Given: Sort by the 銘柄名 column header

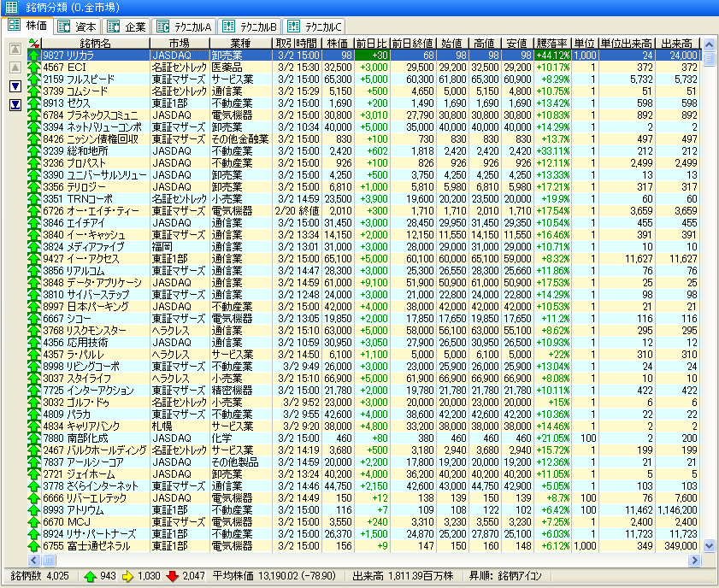Looking at the screenshot, I should 95,43.
